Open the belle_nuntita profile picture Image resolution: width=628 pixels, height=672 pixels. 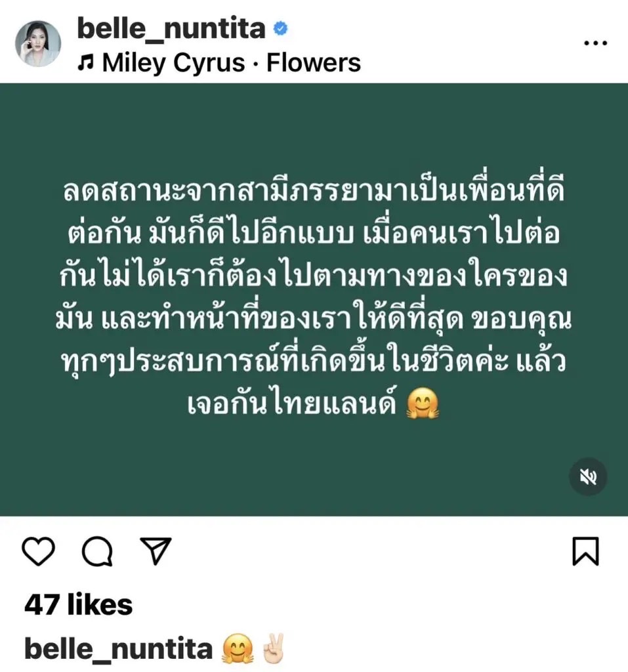38,43
